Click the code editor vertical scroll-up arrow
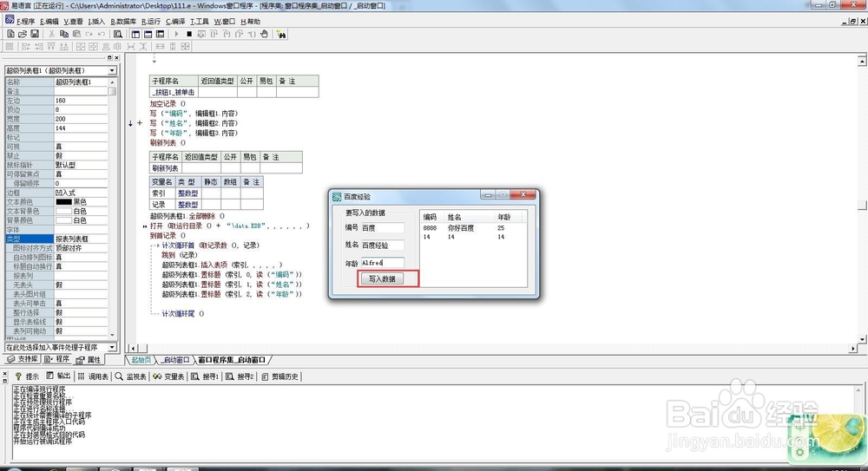This screenshot has width=868, height=471. [x=862, y=61]
